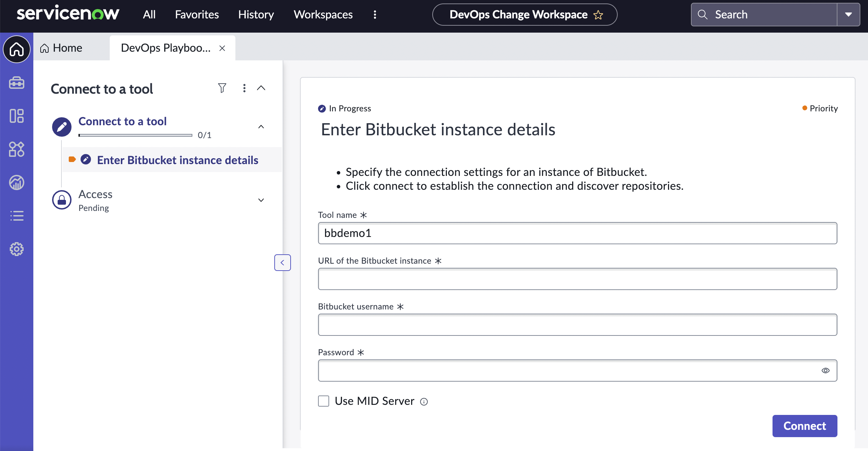868x451 pixels.
Task: Enable the Use MID Server checkbox
Action: (324, 401)
